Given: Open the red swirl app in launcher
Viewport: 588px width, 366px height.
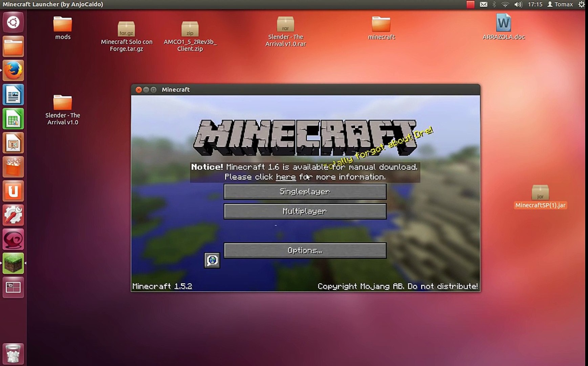Looking at the screenshot, I should point(13,239).
